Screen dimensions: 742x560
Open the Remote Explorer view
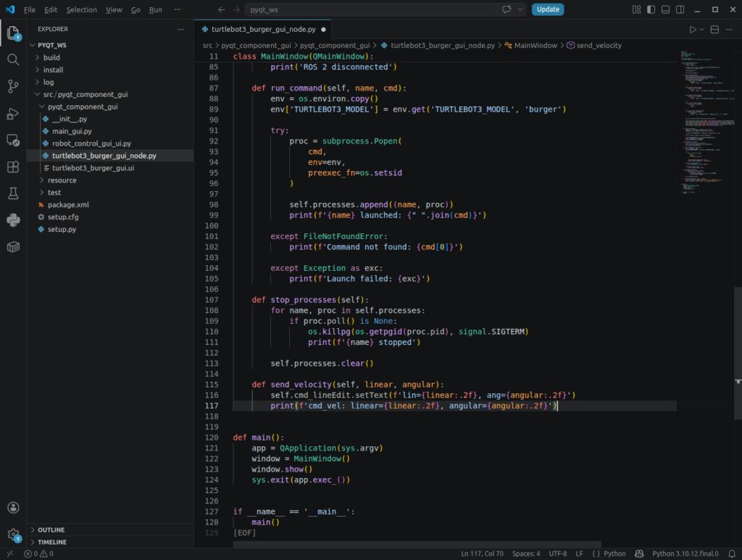point(13,141)
